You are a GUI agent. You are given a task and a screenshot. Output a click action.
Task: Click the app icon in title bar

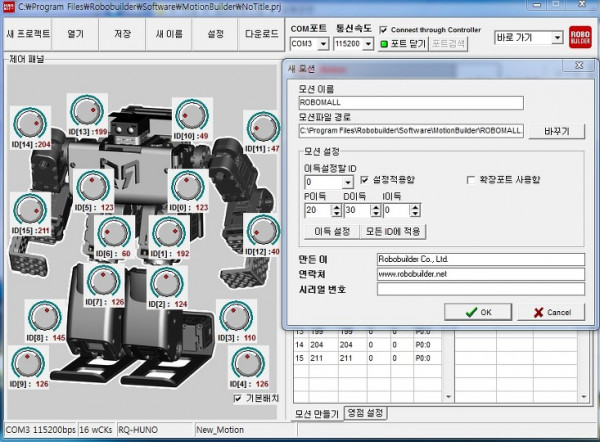[8, 7]
